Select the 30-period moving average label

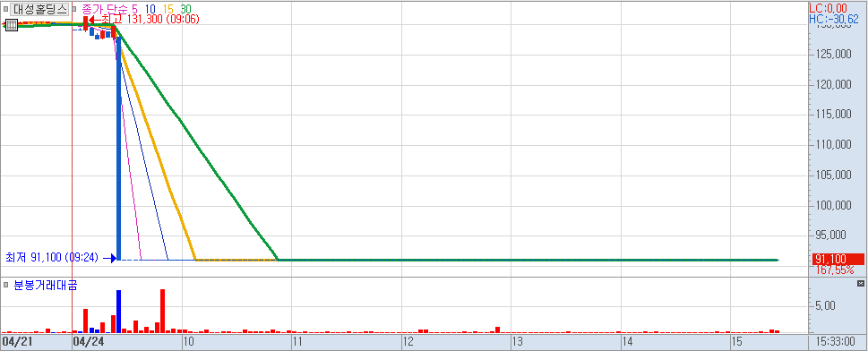click(186, 9)
